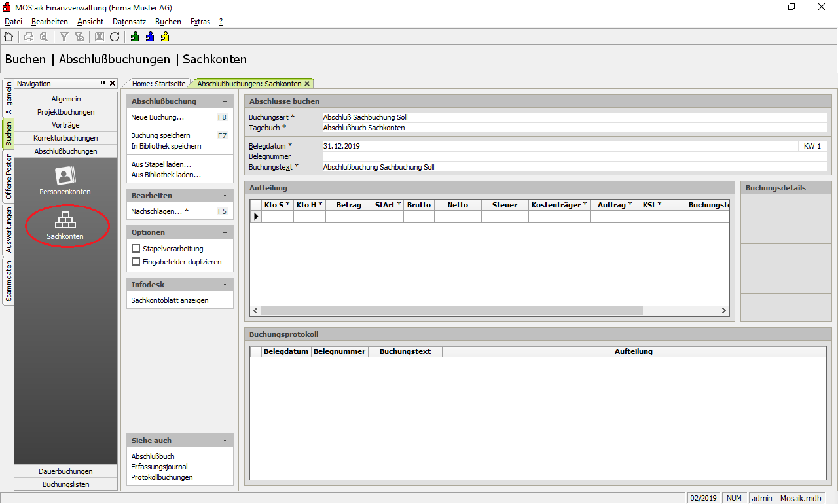Collapse the Optionen section

click(x=225, y=232)
